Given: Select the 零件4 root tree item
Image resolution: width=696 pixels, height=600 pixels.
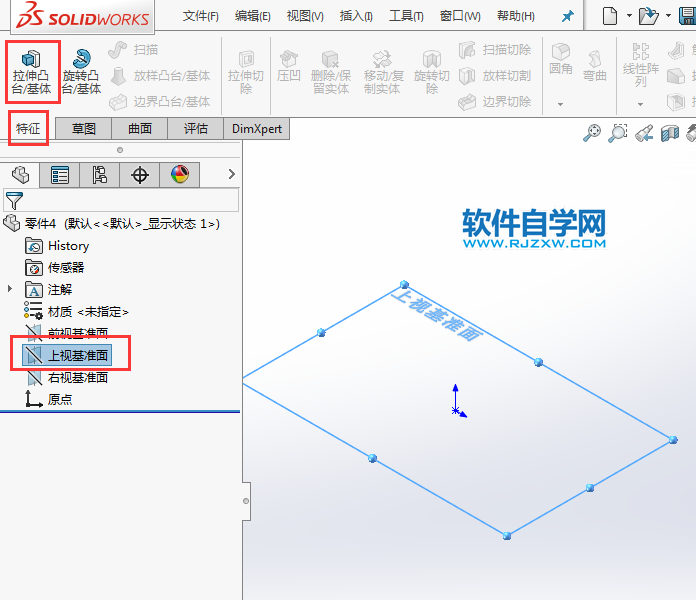Looking at the screenshot, I should (x=112, y=223).
